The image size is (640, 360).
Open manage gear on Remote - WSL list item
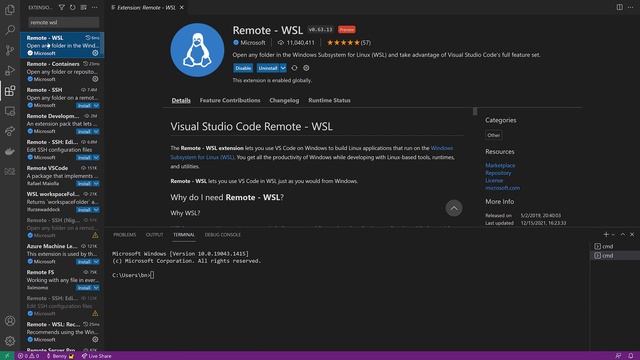[95, 53]
